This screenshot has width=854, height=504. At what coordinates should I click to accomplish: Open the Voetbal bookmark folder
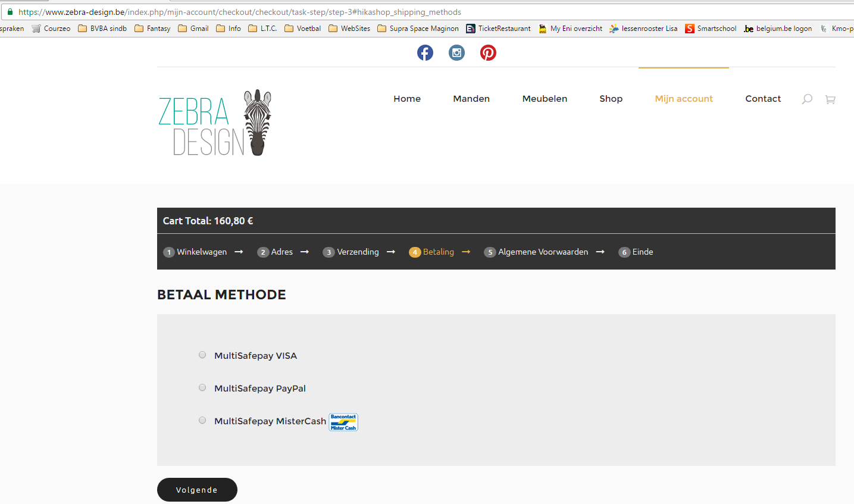(x=303, y=29)
